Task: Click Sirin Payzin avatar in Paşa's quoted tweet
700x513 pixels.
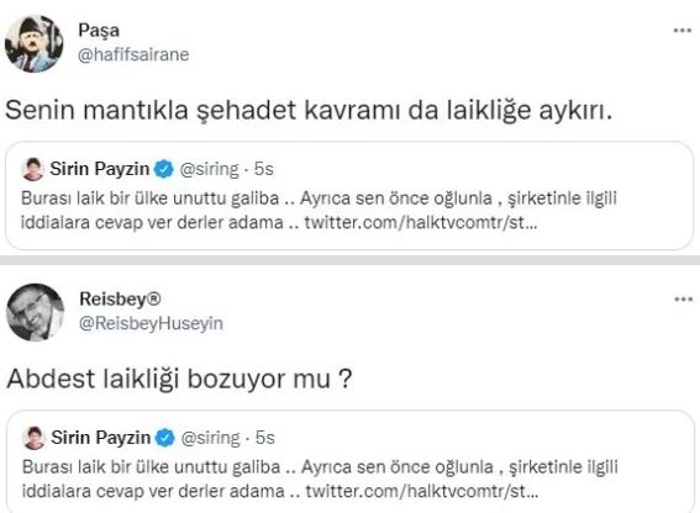Action: coord(33,168)
